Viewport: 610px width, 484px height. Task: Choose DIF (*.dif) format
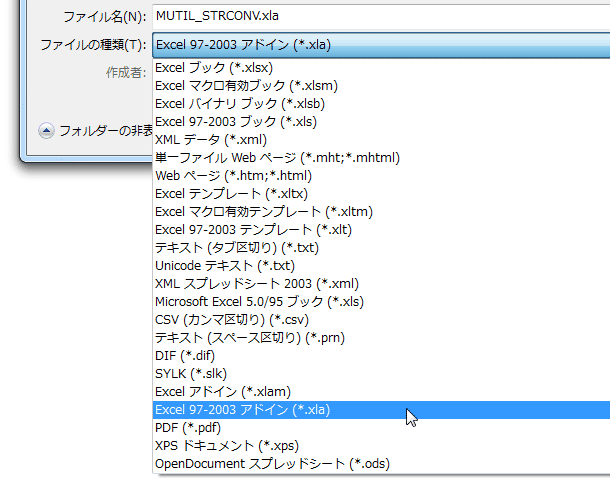pyautogui.click(x=381, y=356)
